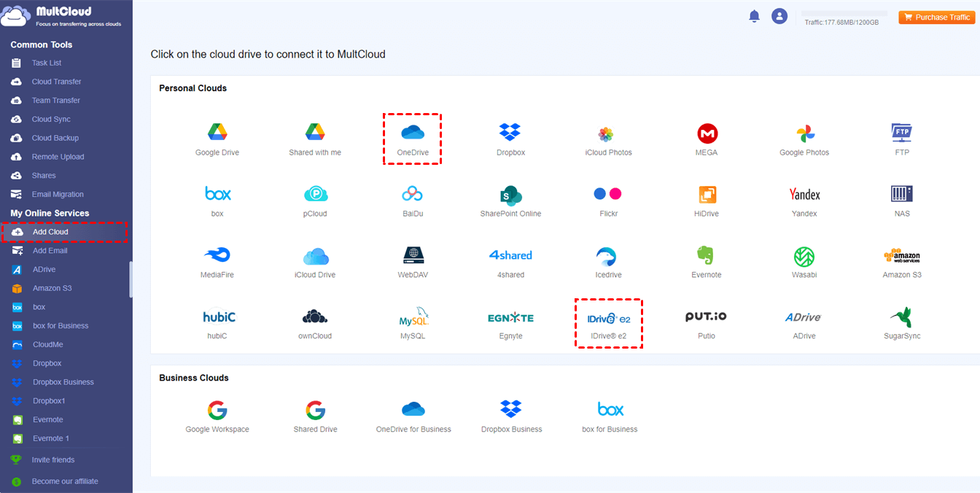Go to the MultCloud logo home
The image size is (980, 493).
coord(61,16)
